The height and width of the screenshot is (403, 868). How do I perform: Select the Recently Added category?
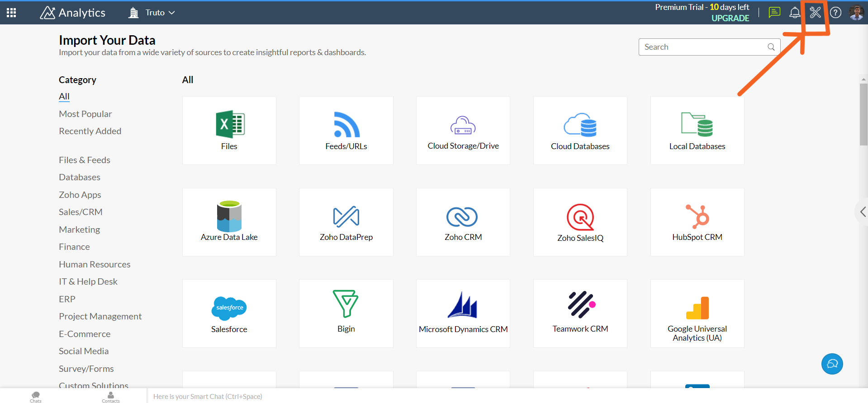pyautogui.click(x=90, y=131)
